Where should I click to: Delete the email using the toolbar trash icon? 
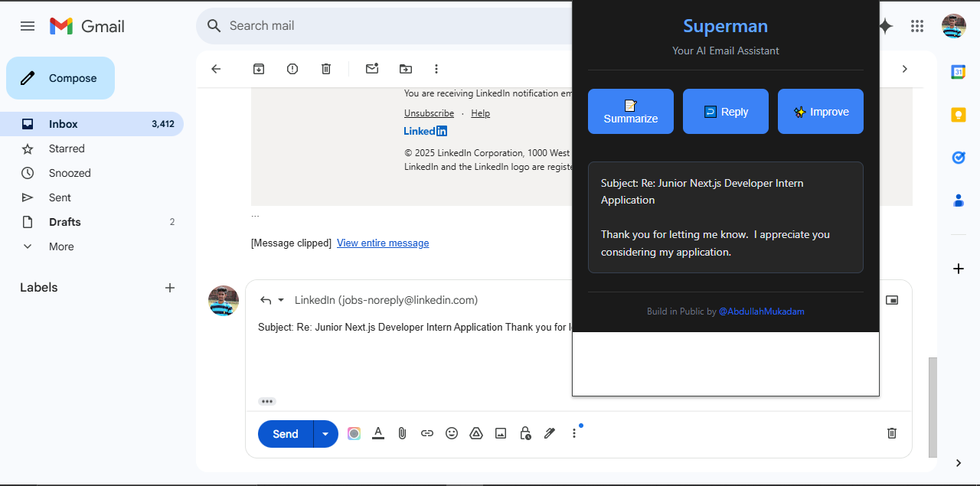(x=326, y=69)
